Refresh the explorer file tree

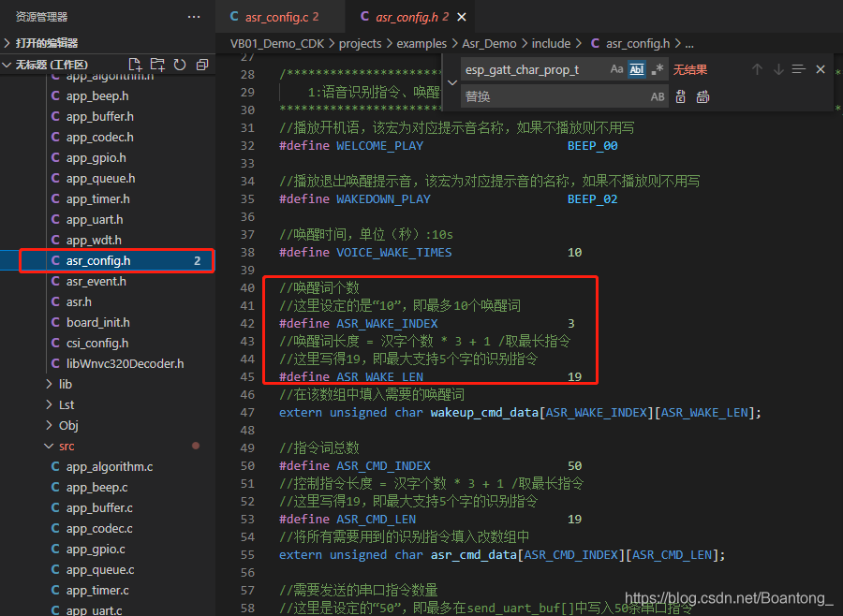pos(180,65)
